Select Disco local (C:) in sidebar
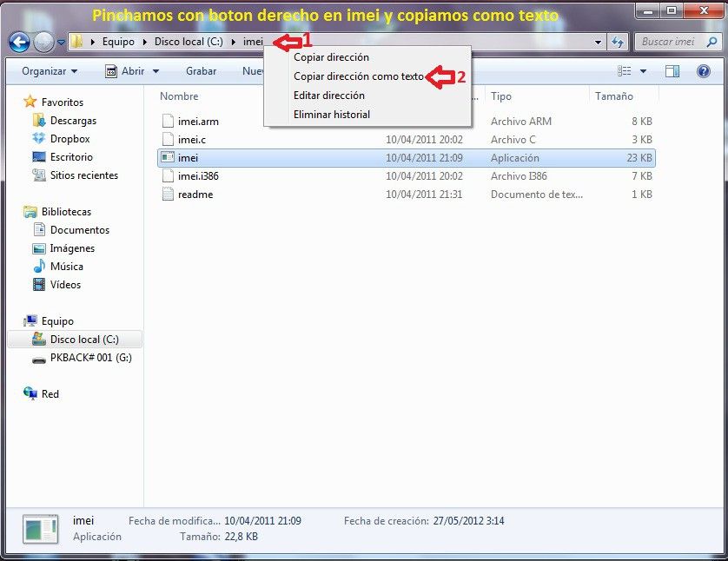Image resolution: width=728 pixels, height=561 pixels. pyautogui.click(x=76, y=340)
